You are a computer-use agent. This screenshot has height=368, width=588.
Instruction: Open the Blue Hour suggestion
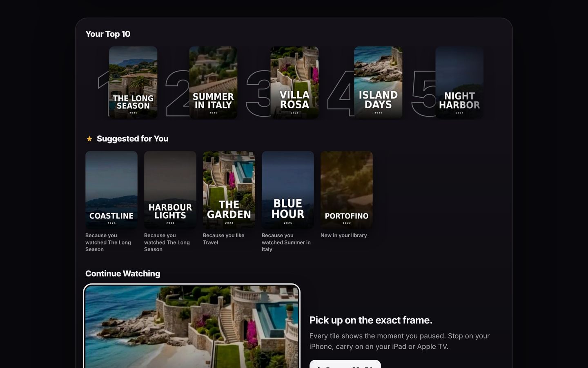point(288,190)
